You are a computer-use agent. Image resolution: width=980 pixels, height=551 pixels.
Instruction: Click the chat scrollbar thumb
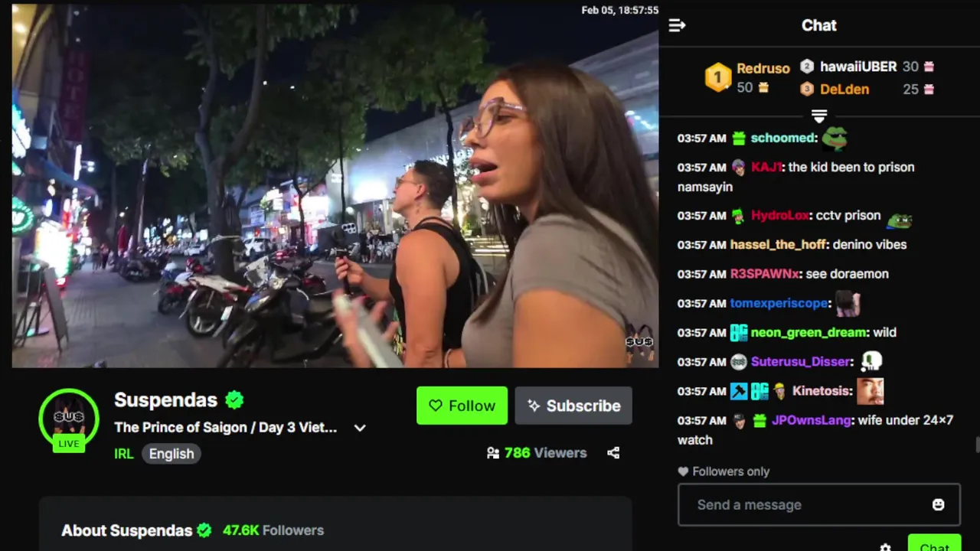[977, 445]
